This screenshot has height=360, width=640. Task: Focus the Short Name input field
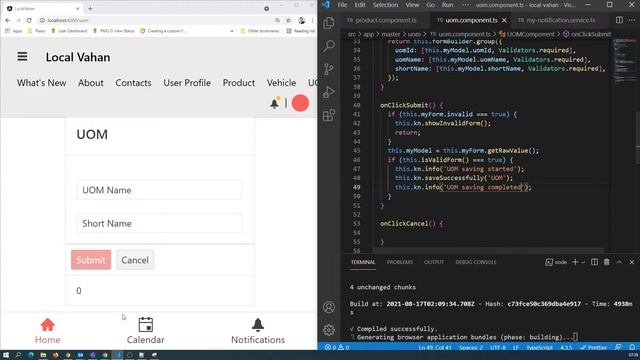click(x=159, y=223)
